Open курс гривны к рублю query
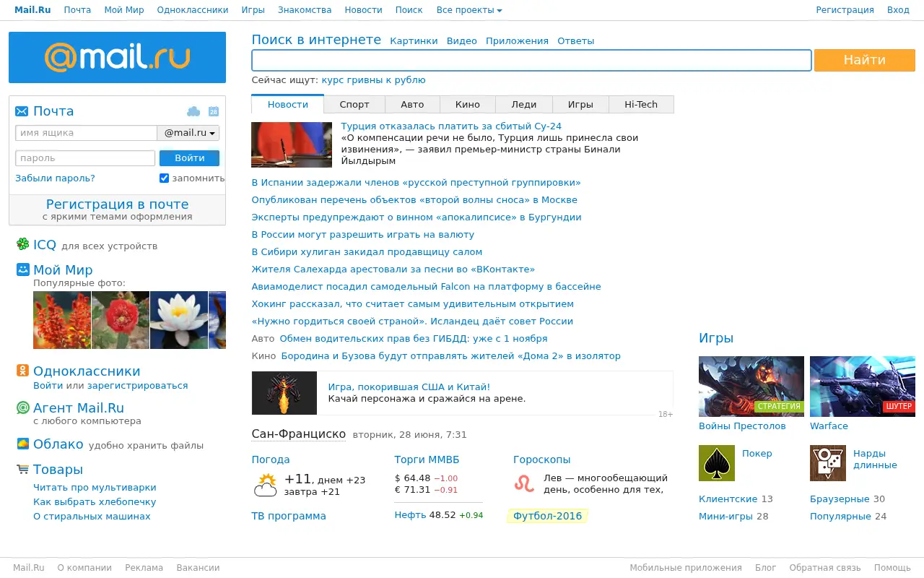 click(x=373, y=80)
